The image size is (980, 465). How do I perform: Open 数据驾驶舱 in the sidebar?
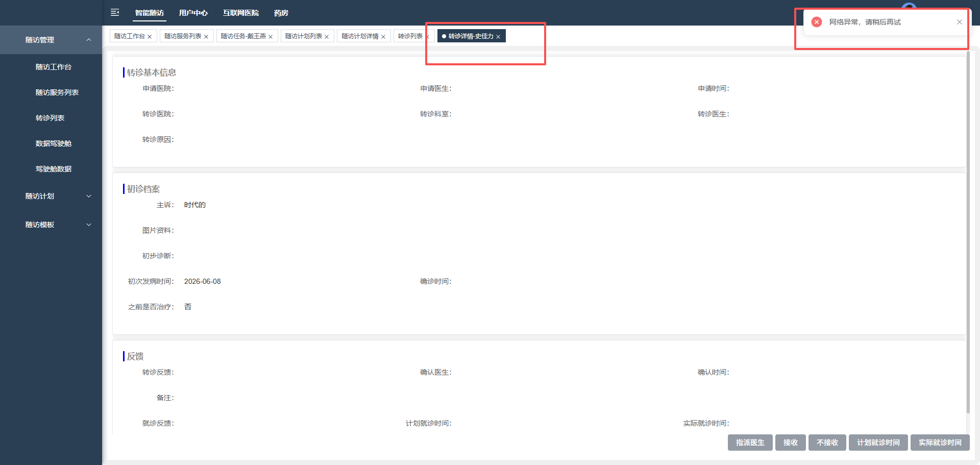pyautogui.click(x=54, y=143)
